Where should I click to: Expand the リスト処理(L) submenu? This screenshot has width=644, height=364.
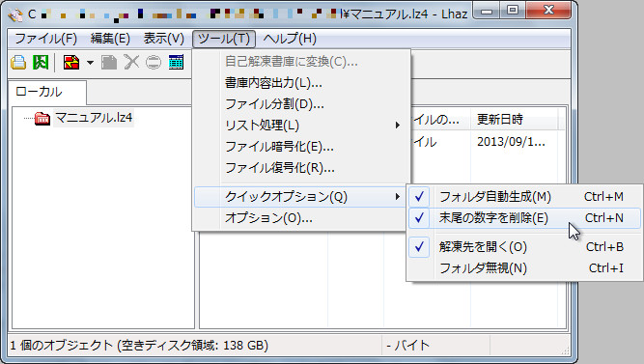(x=302, y=126)
